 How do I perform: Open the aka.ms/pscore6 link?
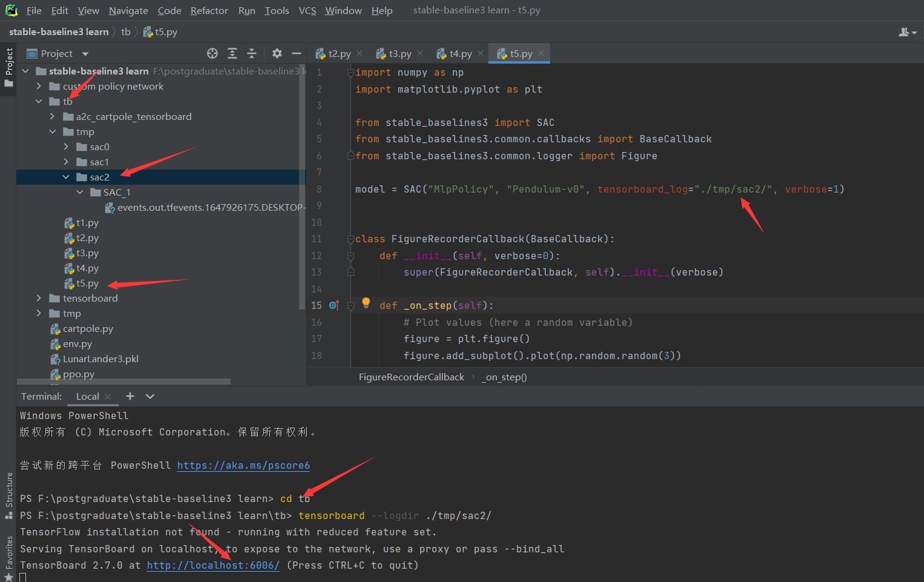(243, 465)
